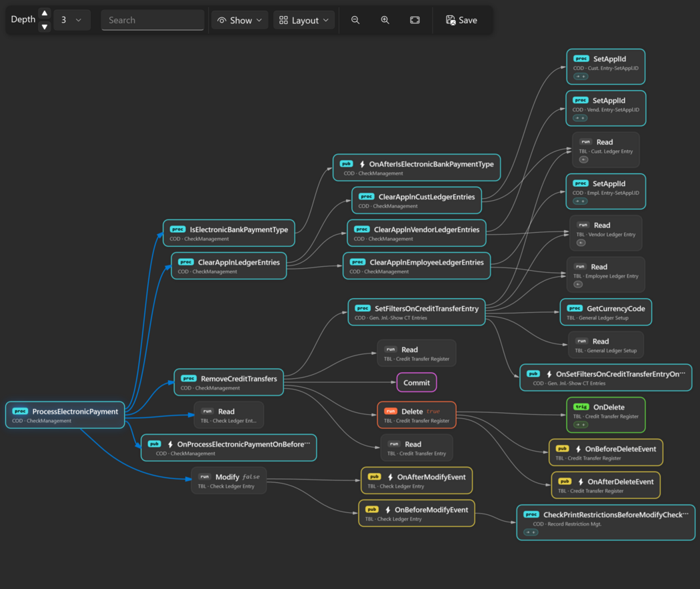Image resolution: width=700 pixels, height=589 pixels.
Task: Expand Read Vendor Ledger Entry node toggle
Action: pyautogui.click(x=581, y=243)
